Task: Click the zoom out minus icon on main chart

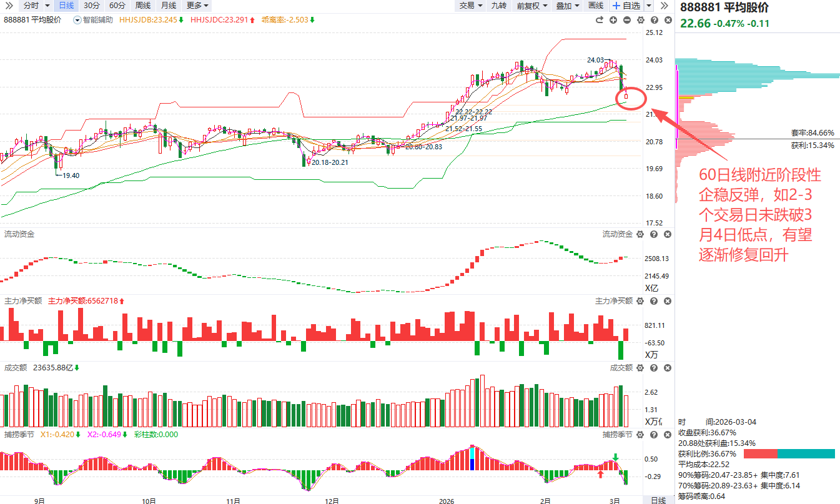Action: point(626,20)
